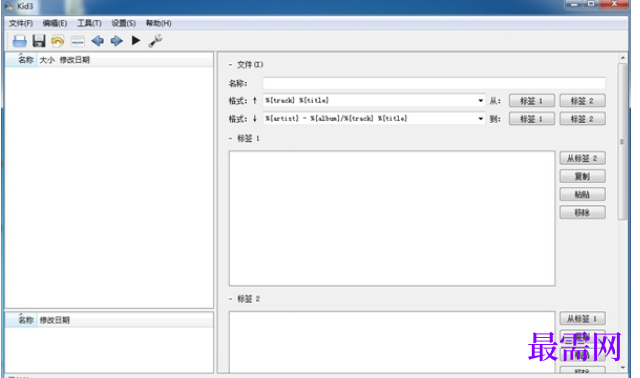Close the Kid3 window

tap(614, 4)
